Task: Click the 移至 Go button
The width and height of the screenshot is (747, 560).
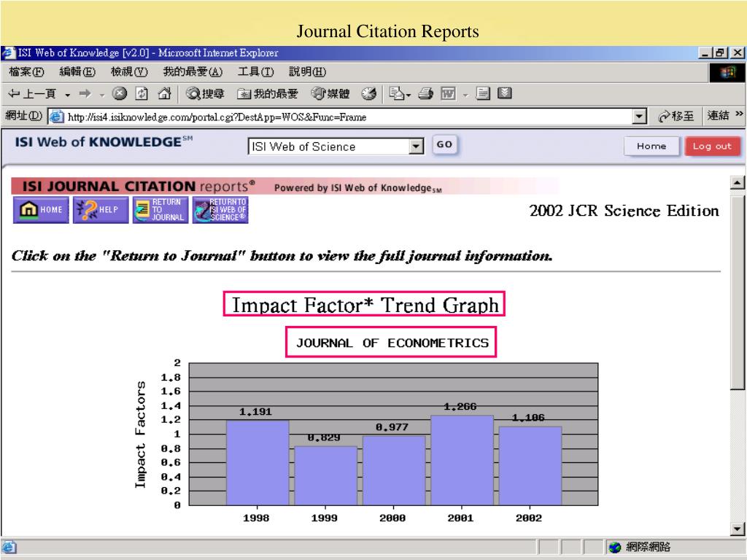Action: coord(676,116)
